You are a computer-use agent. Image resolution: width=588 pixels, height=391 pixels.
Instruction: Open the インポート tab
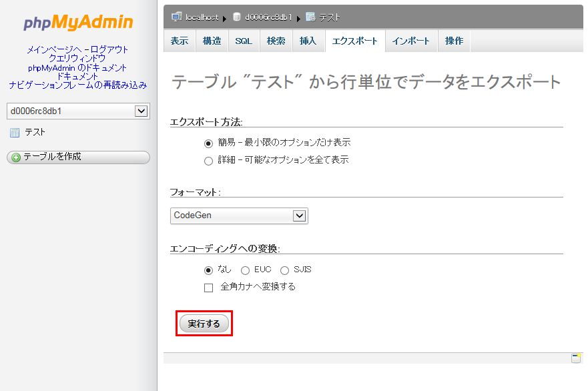pos(411,41)
